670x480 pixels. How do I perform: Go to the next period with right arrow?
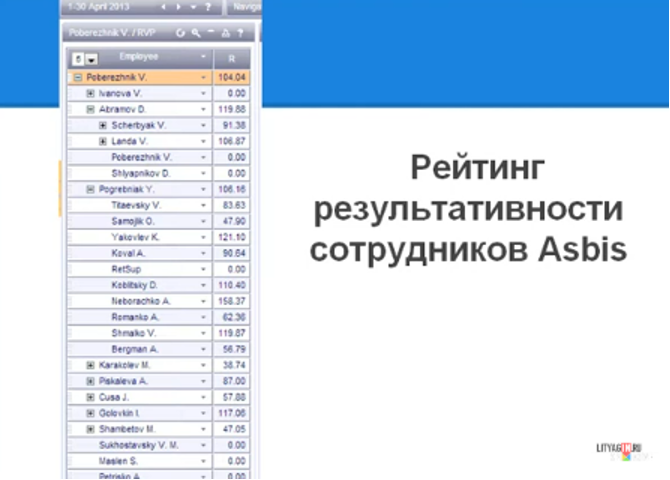coord(178,7)
